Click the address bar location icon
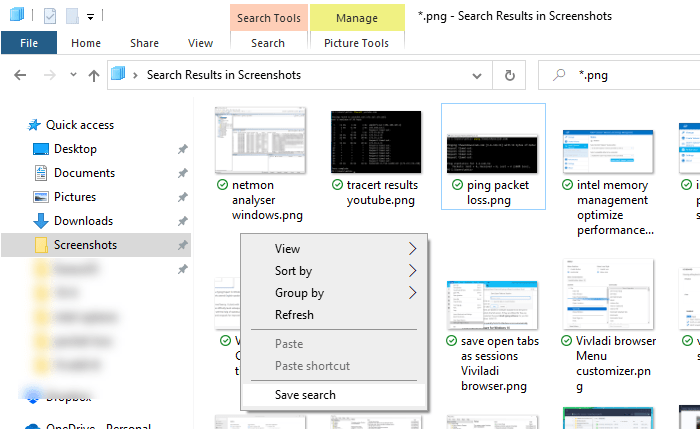The width and height of the screenshot is (700, 429). pos(118,73)
